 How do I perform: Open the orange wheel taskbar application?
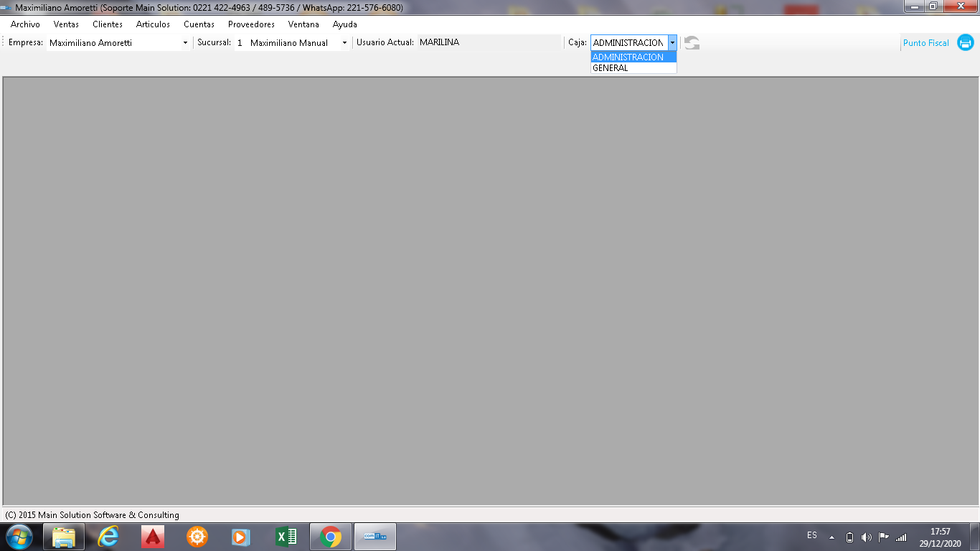tap(197, 537)
